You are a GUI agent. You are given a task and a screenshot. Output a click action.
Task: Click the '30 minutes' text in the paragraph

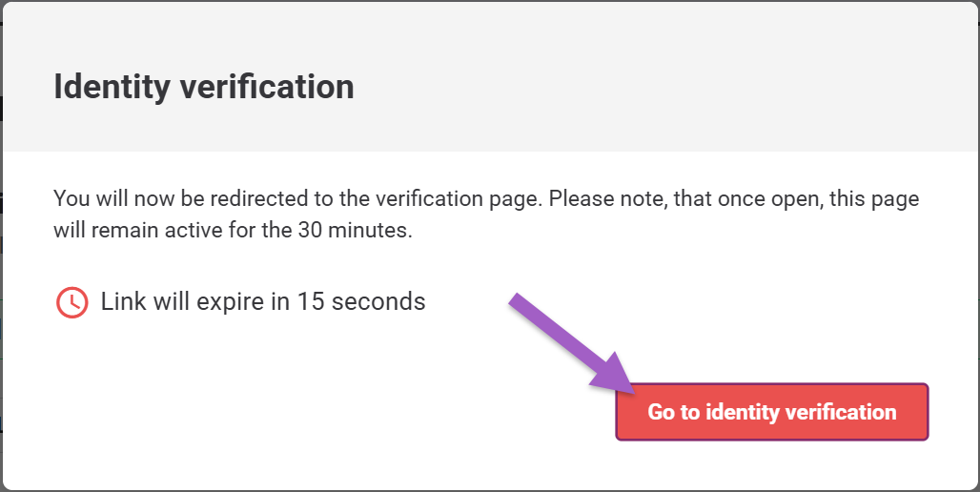pos(354,230)
